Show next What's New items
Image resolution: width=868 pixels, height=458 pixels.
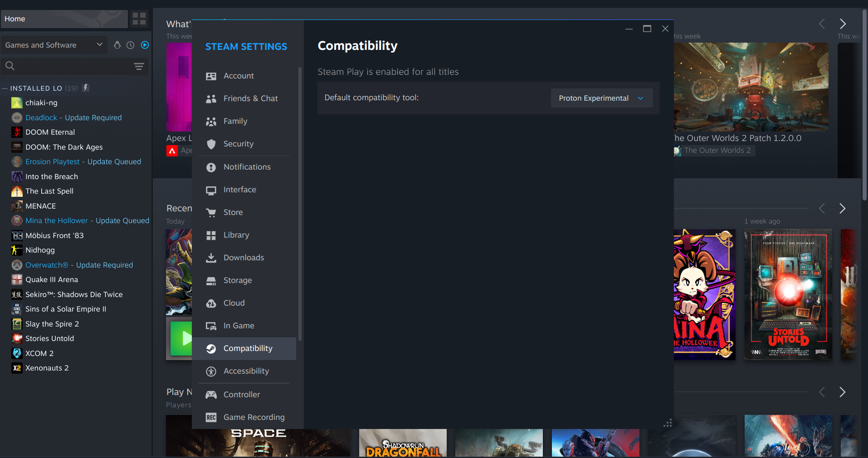pyautogui.click(x=843, y=24)
